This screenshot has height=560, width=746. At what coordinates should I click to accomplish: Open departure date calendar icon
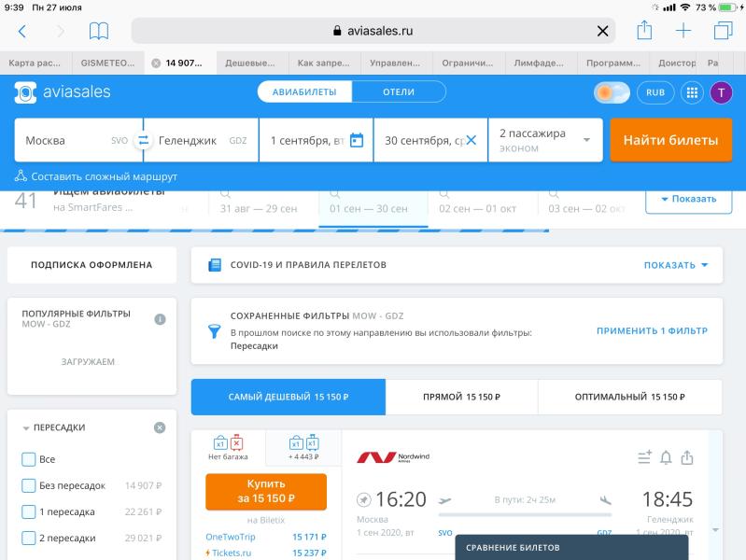356,141
